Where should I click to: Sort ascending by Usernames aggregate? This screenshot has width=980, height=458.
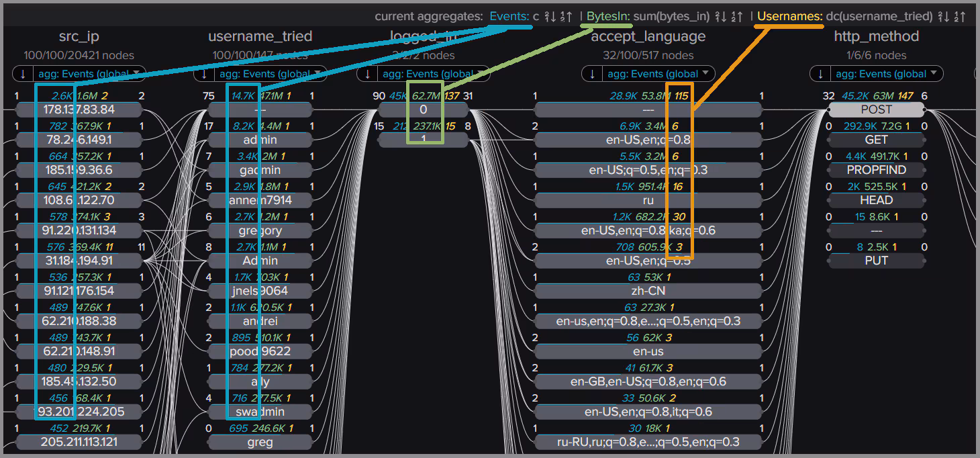point(960,16)
